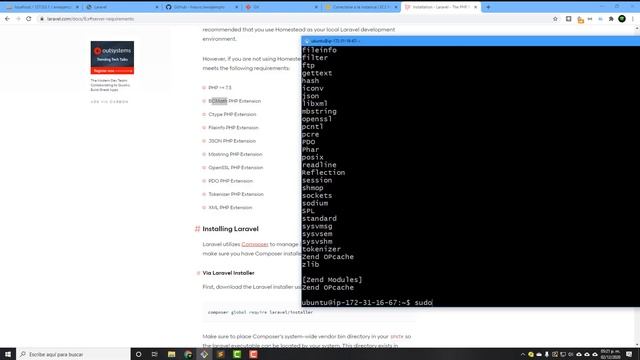Bookmark this page with the star
The height and width of the screenshot is (360, 640).
pos(555,19)
